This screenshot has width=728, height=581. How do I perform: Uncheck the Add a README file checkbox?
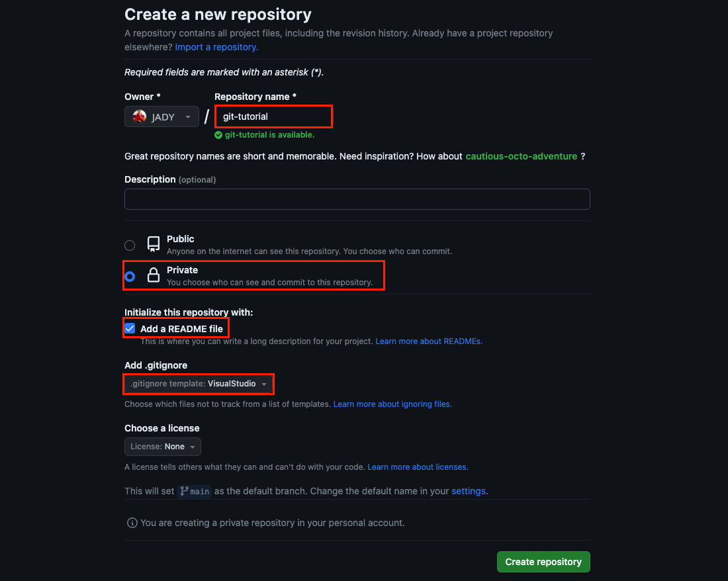130,328
